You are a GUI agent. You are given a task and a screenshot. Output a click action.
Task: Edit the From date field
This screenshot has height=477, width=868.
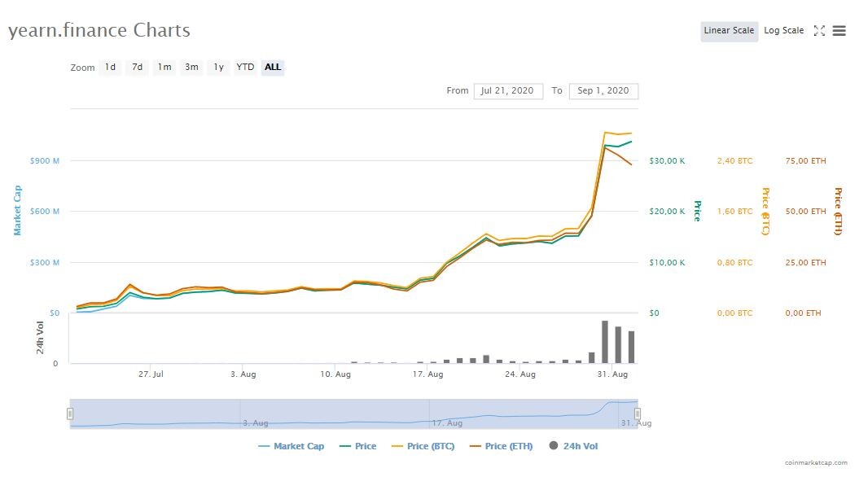(508, 90)
